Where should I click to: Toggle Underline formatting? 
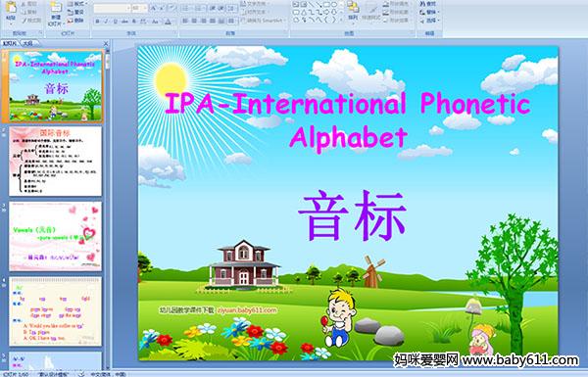click(115, 22)
